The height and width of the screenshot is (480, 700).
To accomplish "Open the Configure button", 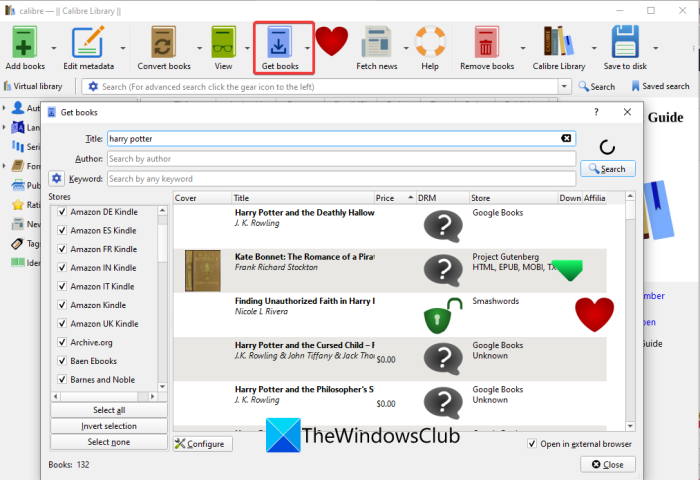I will [203, 444].
